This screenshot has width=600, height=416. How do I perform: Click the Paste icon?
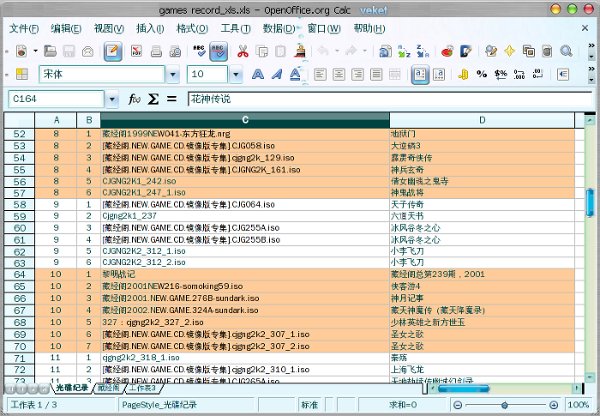coord(280,51)
